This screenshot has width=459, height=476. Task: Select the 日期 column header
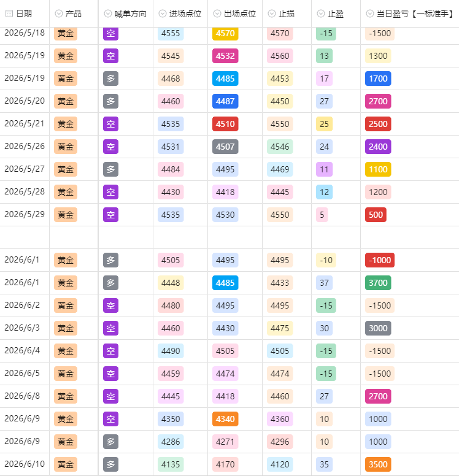25,13
